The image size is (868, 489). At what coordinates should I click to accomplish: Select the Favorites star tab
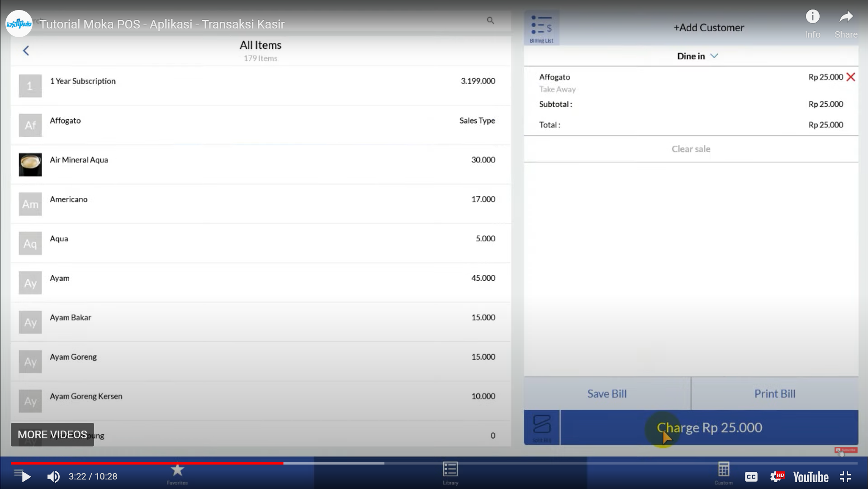(177, 474)
